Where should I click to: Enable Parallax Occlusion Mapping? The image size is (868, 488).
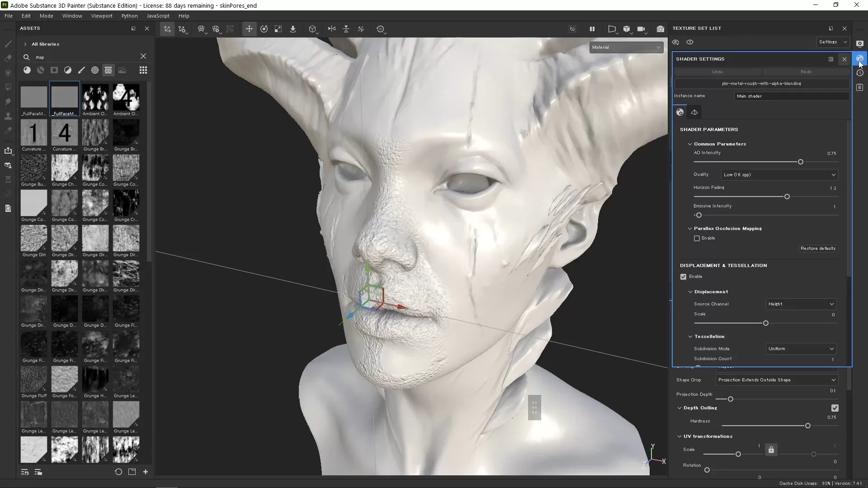click(x=697, y=238)
